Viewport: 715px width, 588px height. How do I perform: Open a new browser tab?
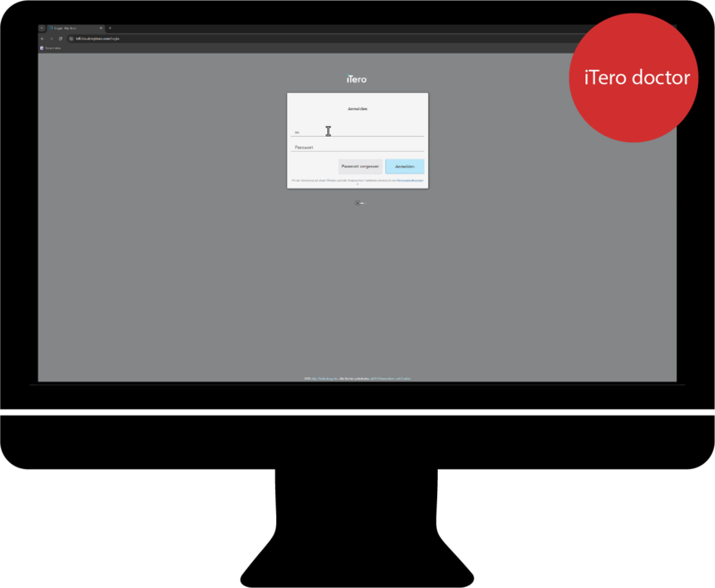pos(110,28)
